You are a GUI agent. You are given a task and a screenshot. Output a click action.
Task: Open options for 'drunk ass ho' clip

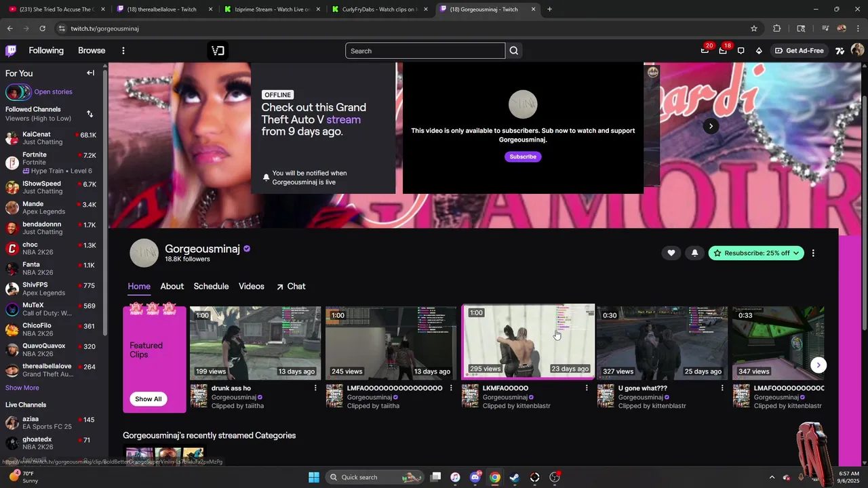315,388
